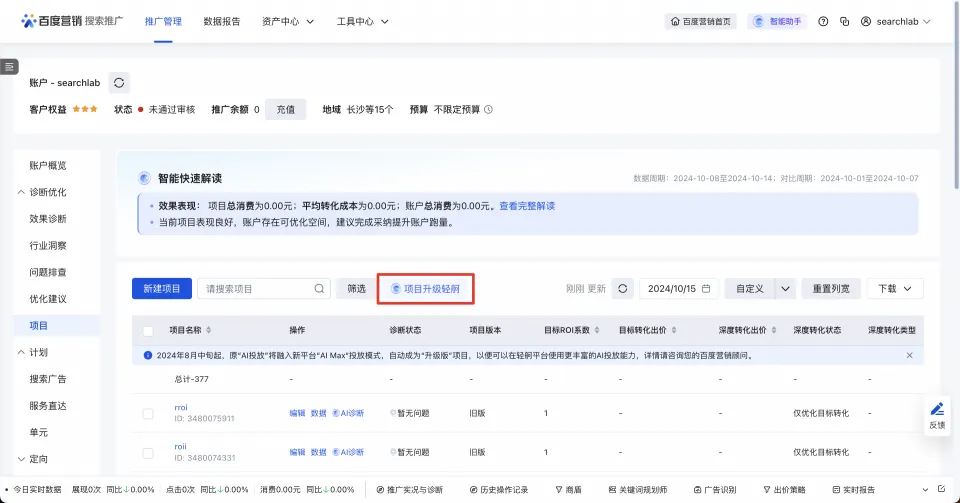Open the 反馈 feedback pencil widget
This screenshot has width=960, height=503.
click(937, 415)
